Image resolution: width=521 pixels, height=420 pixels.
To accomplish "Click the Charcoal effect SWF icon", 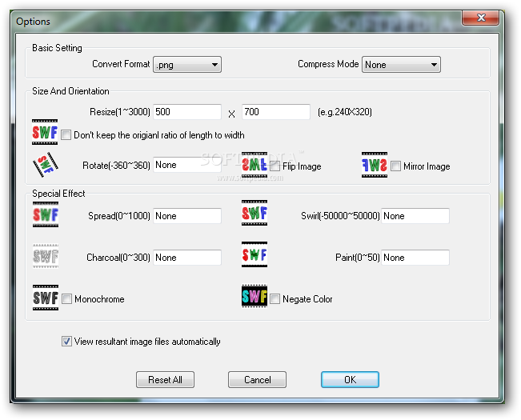I will 46,256.
